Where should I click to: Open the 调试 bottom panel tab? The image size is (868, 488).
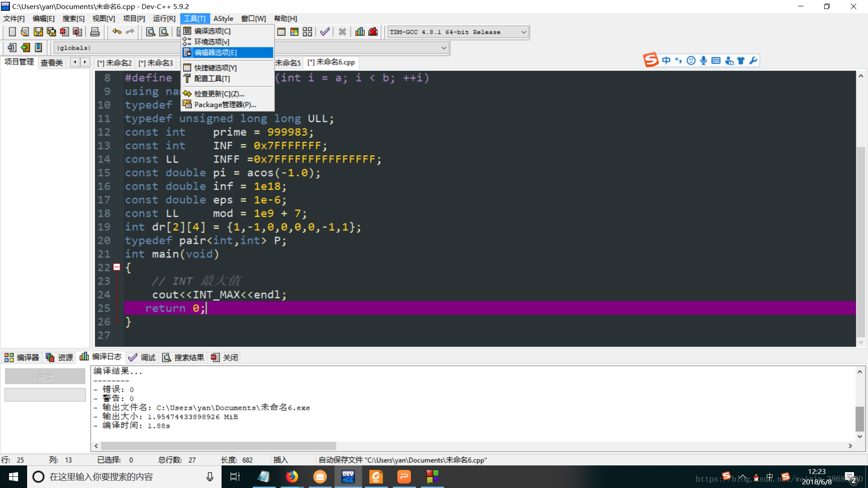point(142,357)
